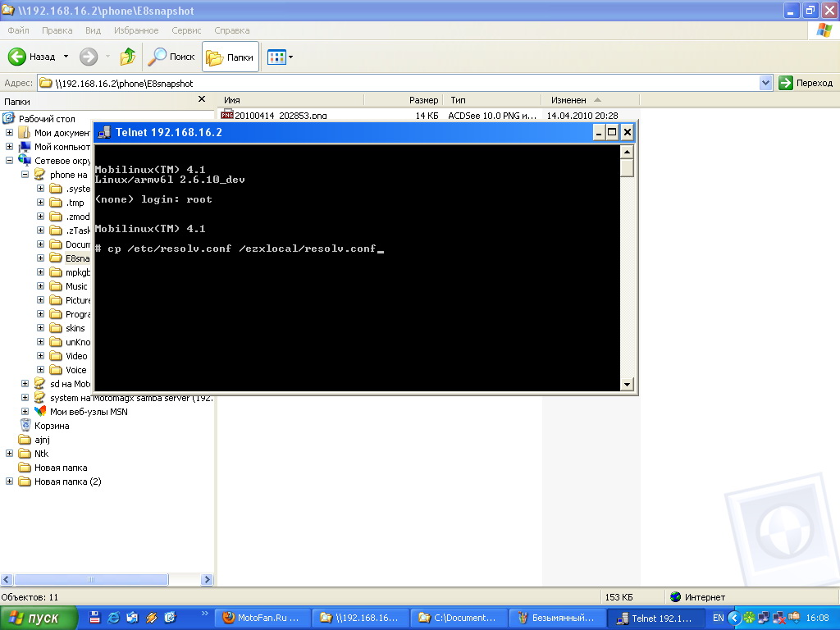
Task: Switch to MotoFan.Ru Firefox taskbar button
Action: [263, 619]
